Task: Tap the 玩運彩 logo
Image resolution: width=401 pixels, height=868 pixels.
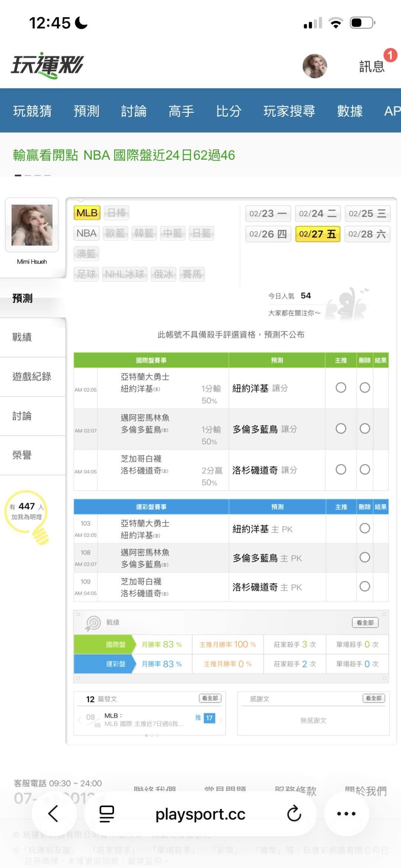Action: [48, 65]
